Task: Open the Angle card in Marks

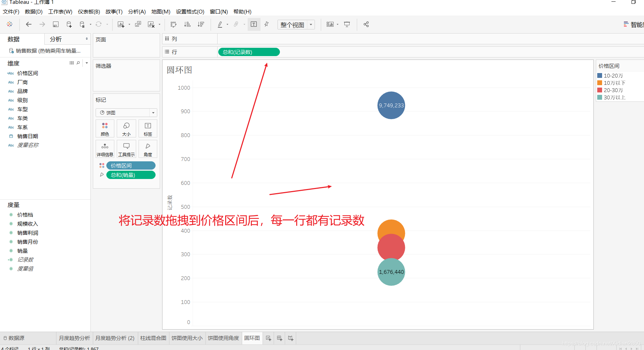Action: pos(148,149)
